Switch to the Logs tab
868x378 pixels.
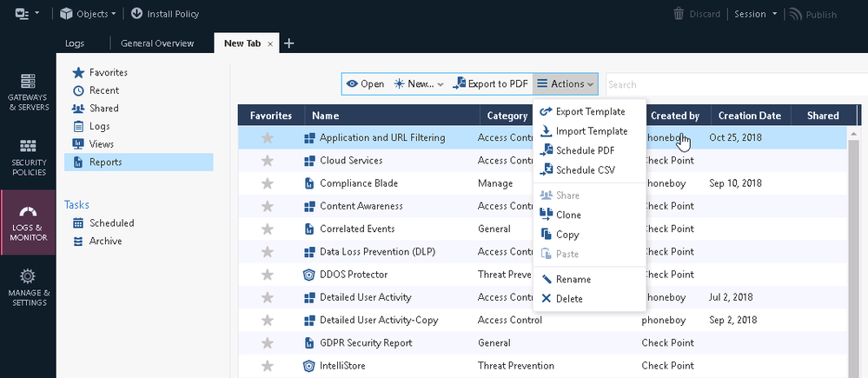click(x=75, y=43)
